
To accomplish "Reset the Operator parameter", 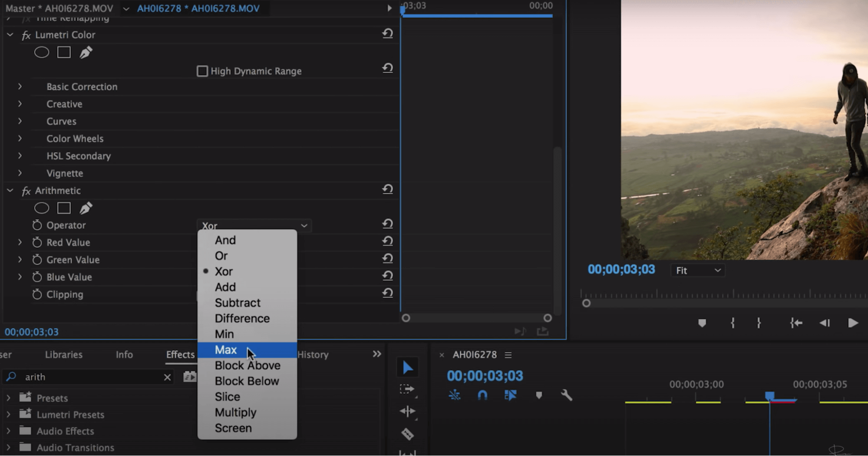I will (x=387, y=224).
